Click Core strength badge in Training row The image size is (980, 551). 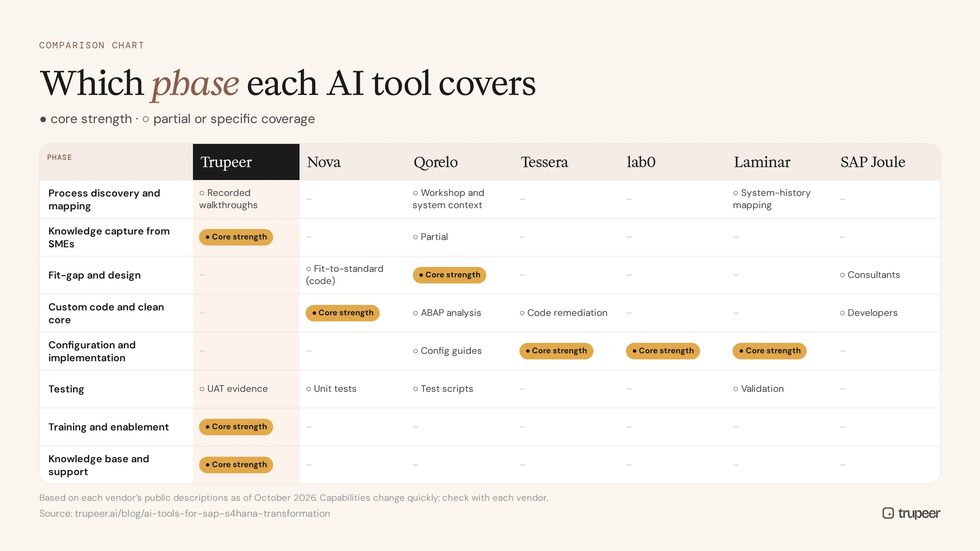pyautogui.click(x=236, y=427)
